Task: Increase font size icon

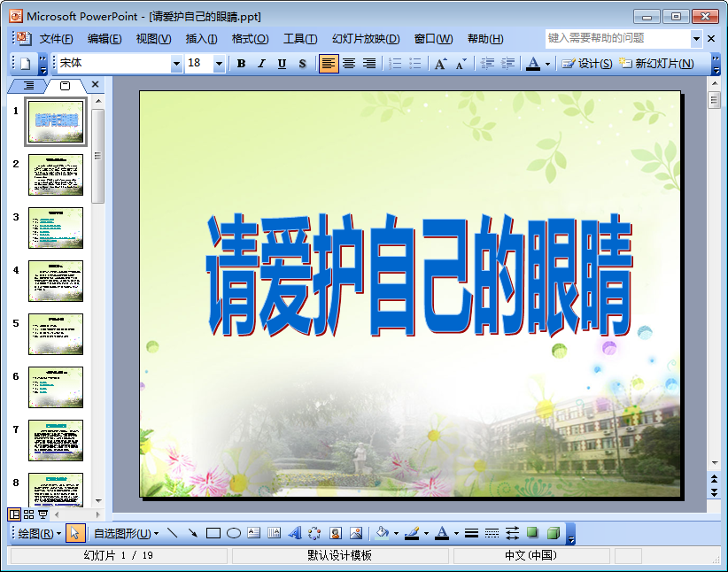Action: click(x=440, y=64)
